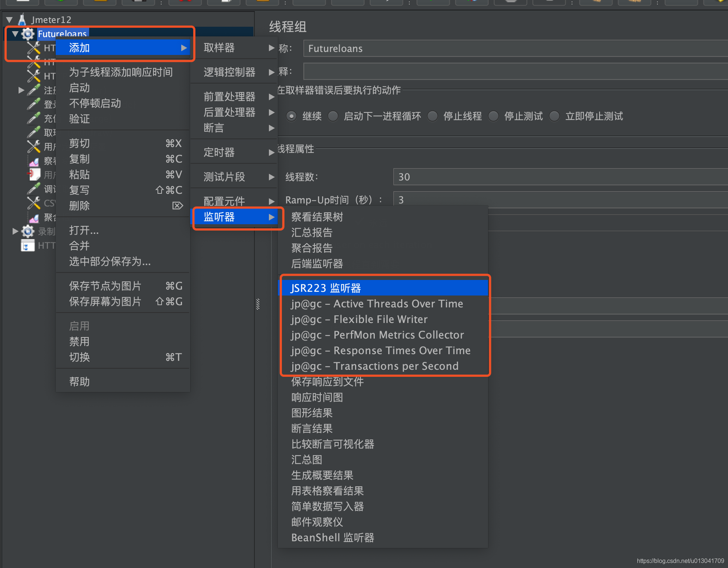
Task: Select jp@gc - Flexible File Writer
Action: [x=383, y=319]
